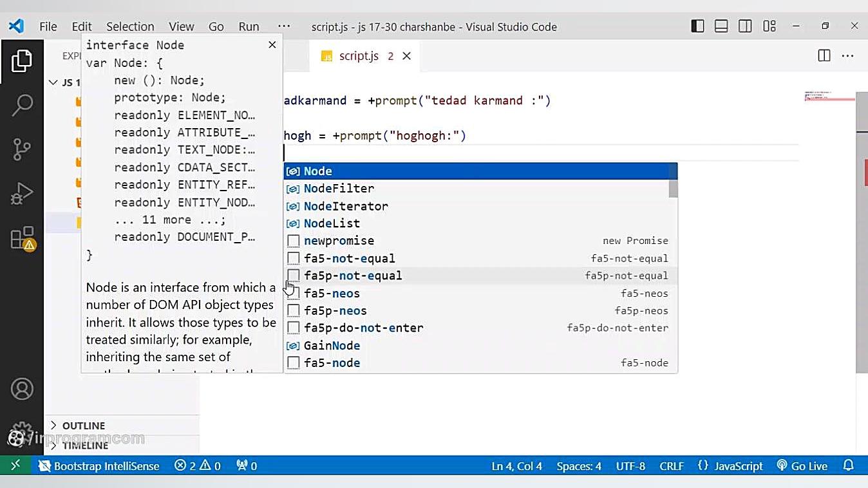
Task: Collapse the JS 1 folder section
Action: point(64,82)
